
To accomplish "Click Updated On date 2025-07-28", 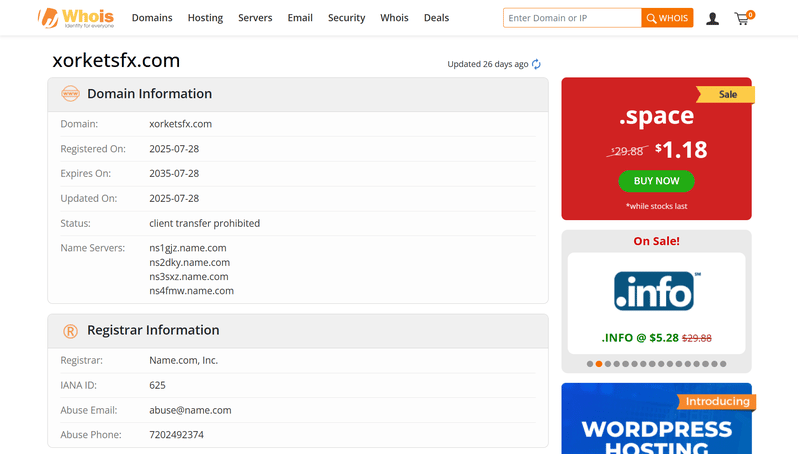I will pos(174,198).
